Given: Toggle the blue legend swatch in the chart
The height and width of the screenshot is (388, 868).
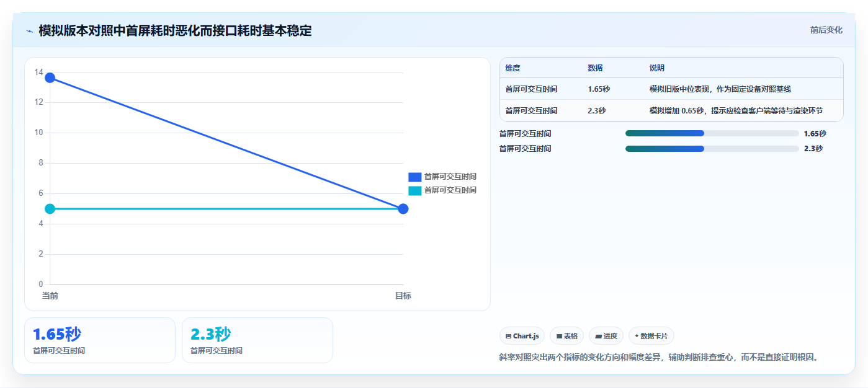Looking at the screenshot, I should (x=414, y=177).
